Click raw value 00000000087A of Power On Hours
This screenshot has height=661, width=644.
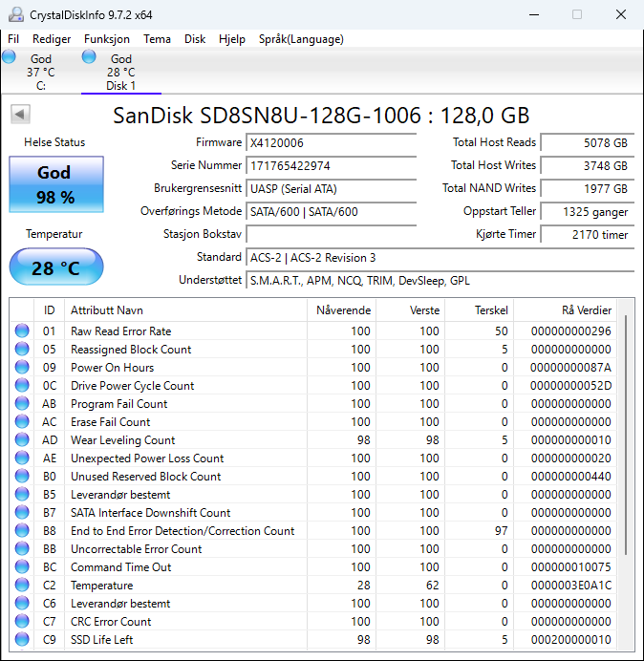570,368
